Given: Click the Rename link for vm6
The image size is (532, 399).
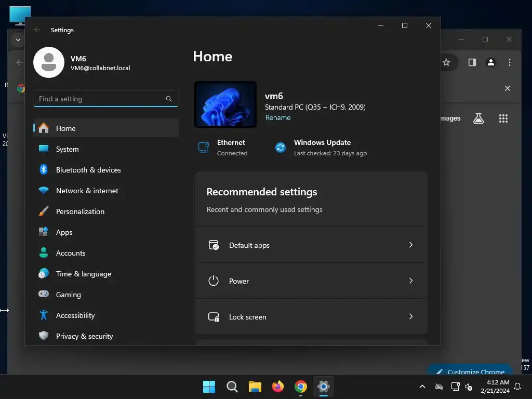Looking at the screenshot, I should (x=278, y=118).
